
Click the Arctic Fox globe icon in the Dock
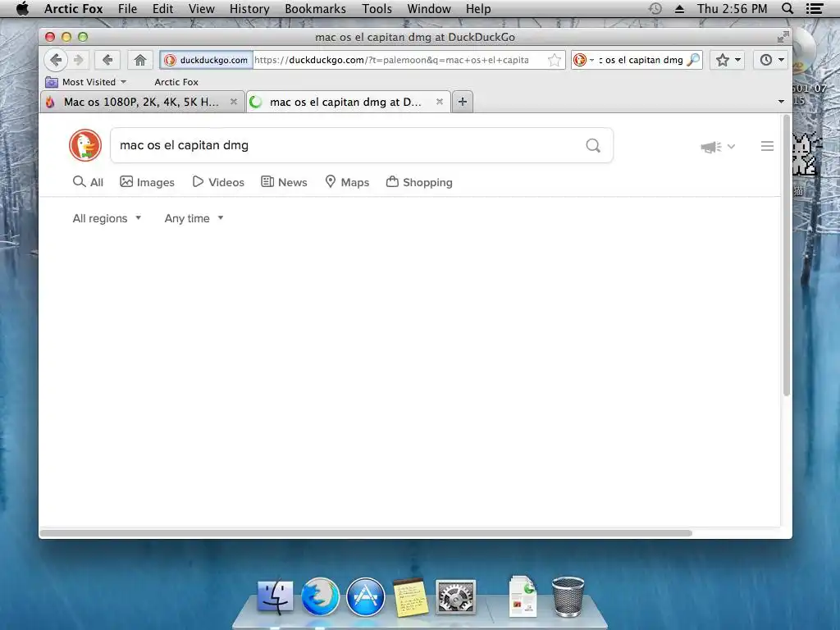click(321, 596)
